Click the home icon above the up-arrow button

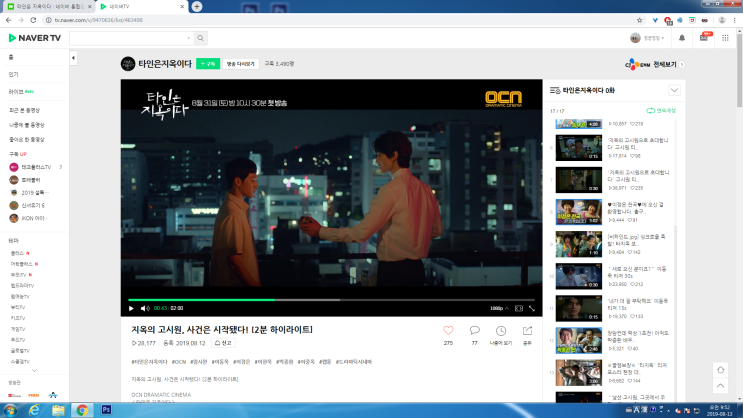pyautogui.click(x=720, y=370)
